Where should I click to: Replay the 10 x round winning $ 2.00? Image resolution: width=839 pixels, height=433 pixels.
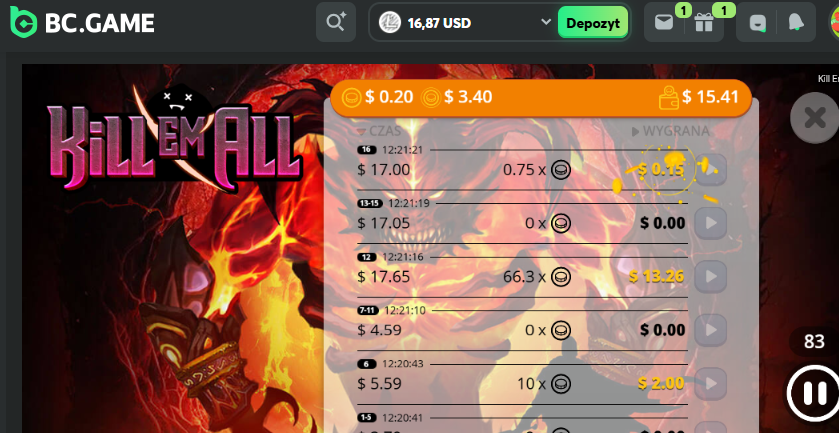click(x=711, y=383)
